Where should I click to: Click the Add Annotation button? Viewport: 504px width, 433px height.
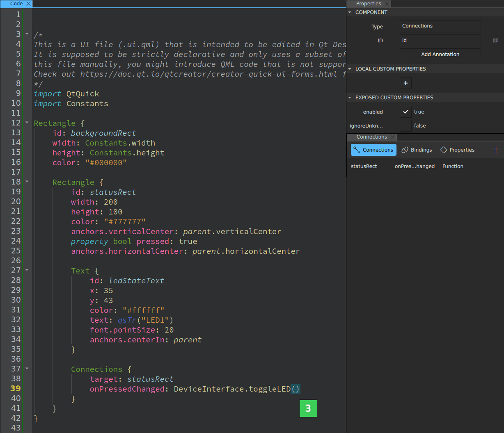(440, 54)
